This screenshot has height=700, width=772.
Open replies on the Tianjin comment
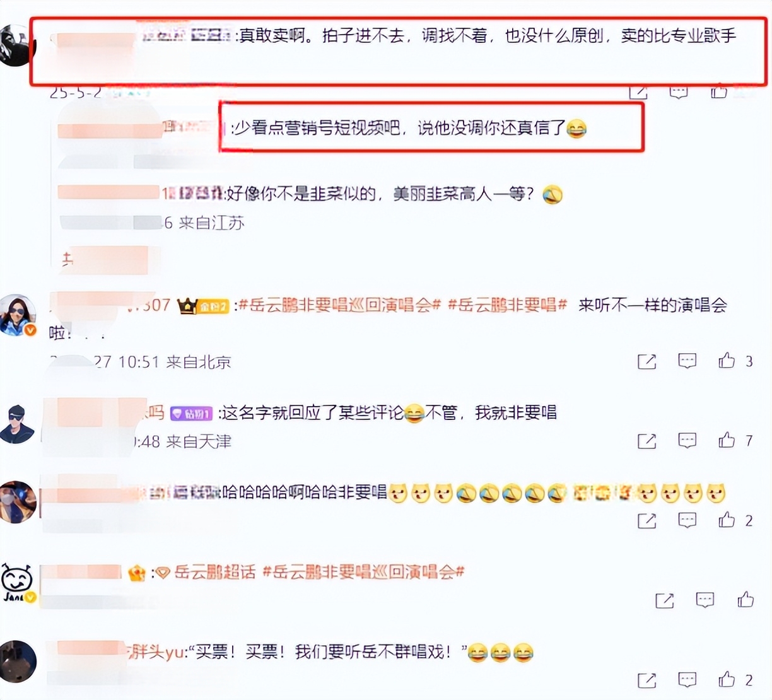coord(687,440)
